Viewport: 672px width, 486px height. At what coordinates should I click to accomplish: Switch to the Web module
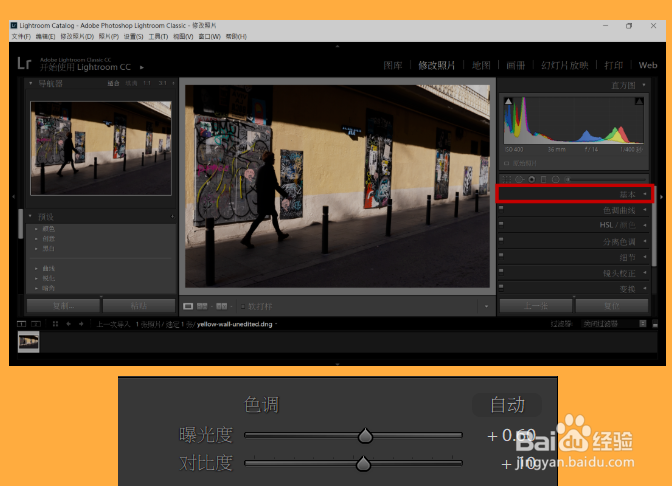point(648,65)
